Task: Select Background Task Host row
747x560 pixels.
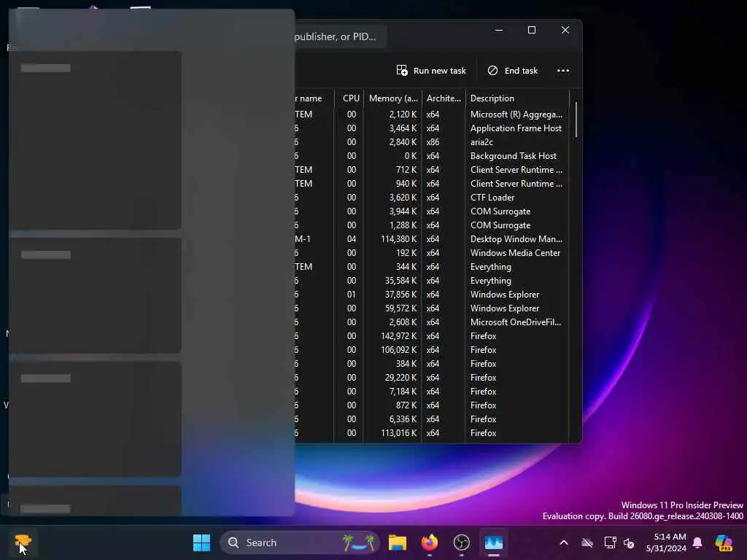Action: pos(433,156)
